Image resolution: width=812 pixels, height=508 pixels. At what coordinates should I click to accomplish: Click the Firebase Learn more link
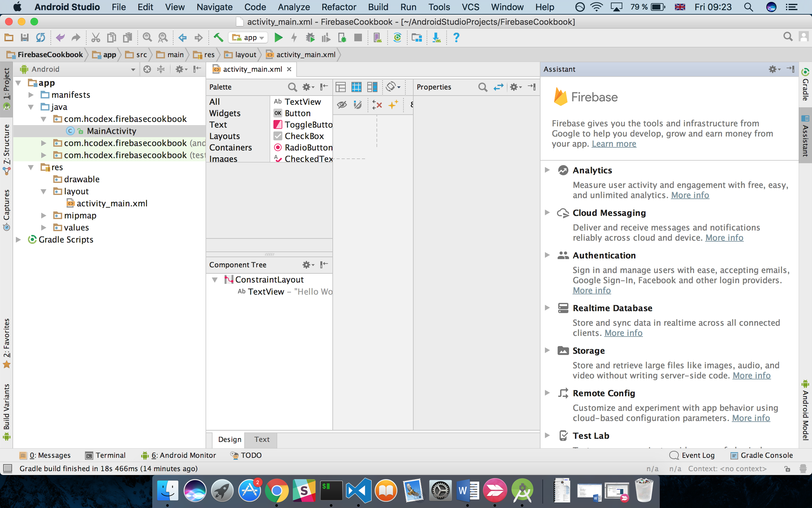pyautogui.click(x=614, y=144)
